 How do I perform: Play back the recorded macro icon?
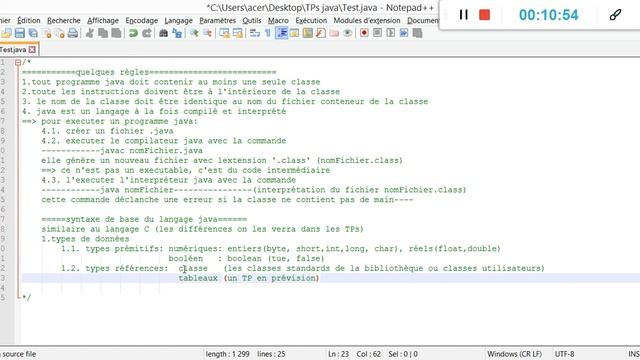391,33
